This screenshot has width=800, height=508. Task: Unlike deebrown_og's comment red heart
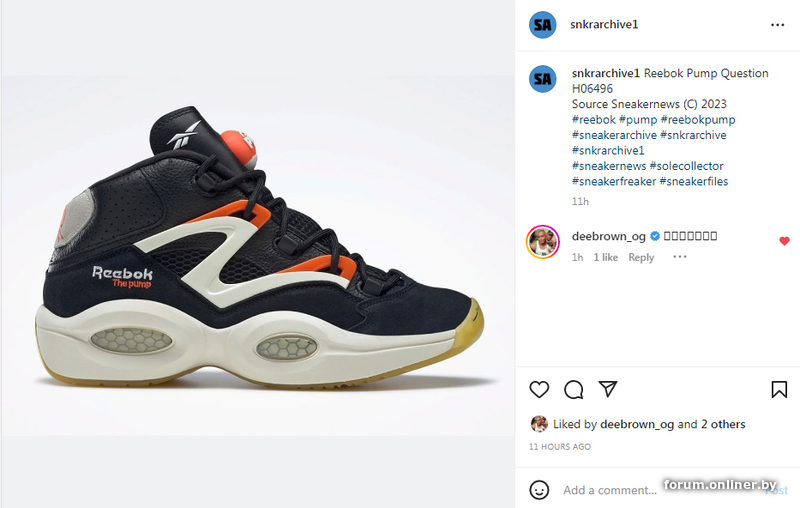[784, 241]
